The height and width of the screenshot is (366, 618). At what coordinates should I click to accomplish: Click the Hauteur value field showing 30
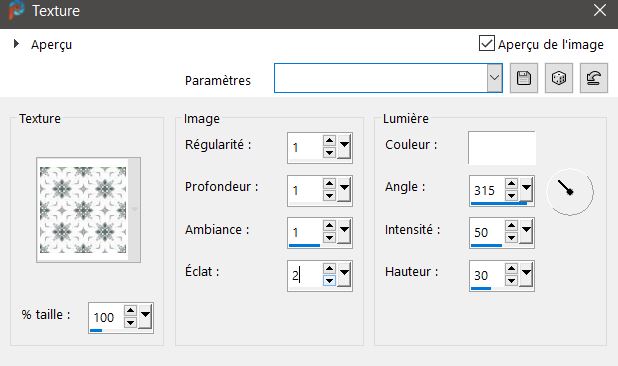point(487,276)
